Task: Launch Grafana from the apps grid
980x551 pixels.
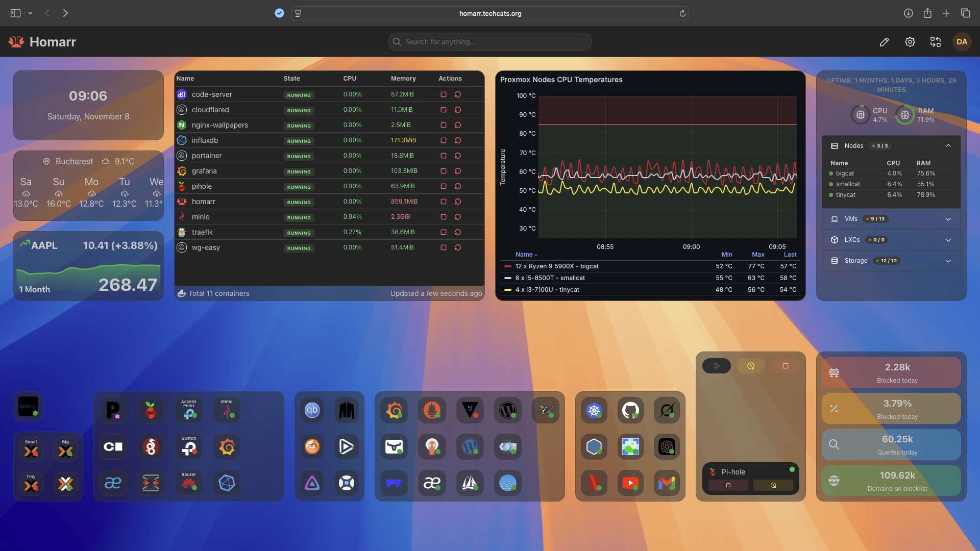Action: [394, 410]
